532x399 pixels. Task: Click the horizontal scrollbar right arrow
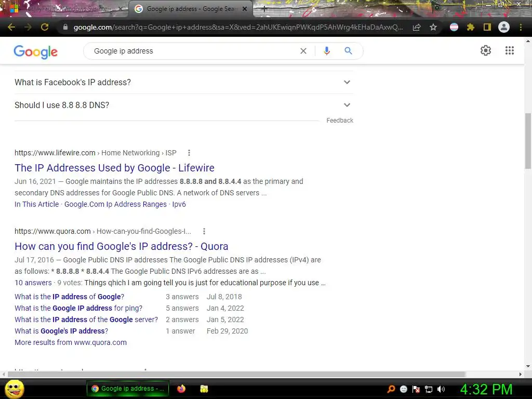point(521,374)
